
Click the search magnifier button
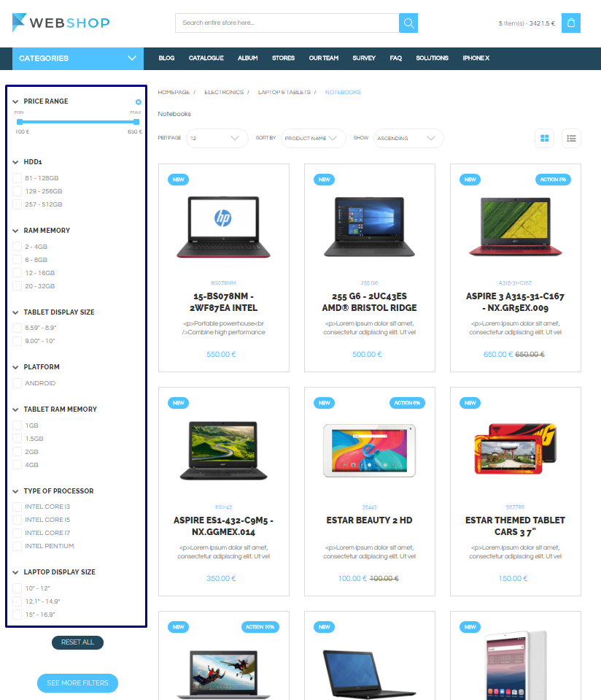coord(408,23)
